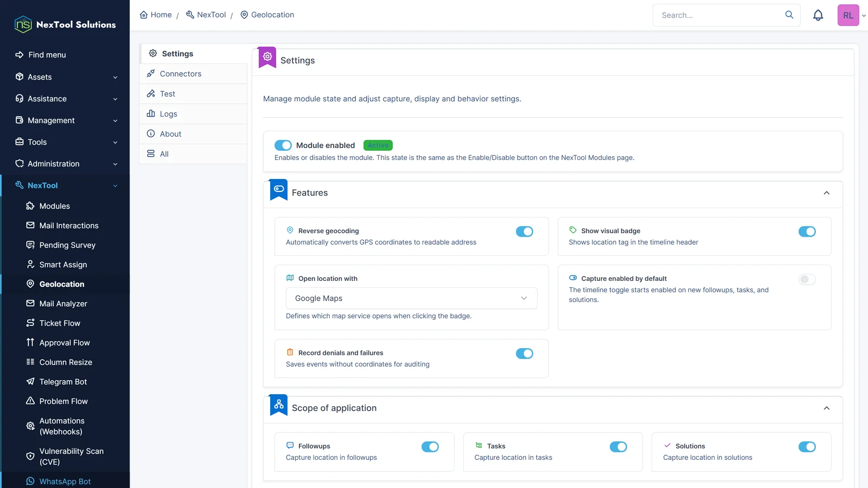The width and height of the screenshot is (868, 488).
Task: Collapse the Scope of application section
Action: [826, 408]
